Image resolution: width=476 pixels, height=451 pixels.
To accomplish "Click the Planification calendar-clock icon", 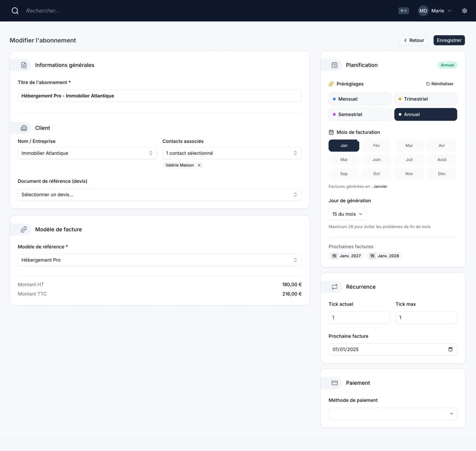I will pyautogui.click(x=334, y=65).
